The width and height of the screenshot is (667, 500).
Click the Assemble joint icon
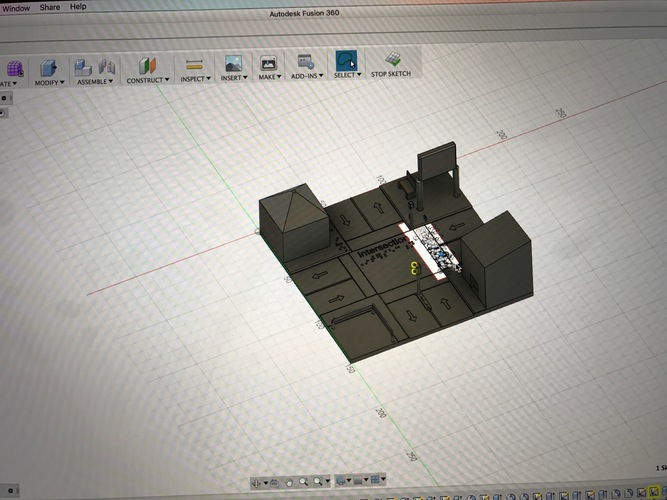[x=107, y=67]
